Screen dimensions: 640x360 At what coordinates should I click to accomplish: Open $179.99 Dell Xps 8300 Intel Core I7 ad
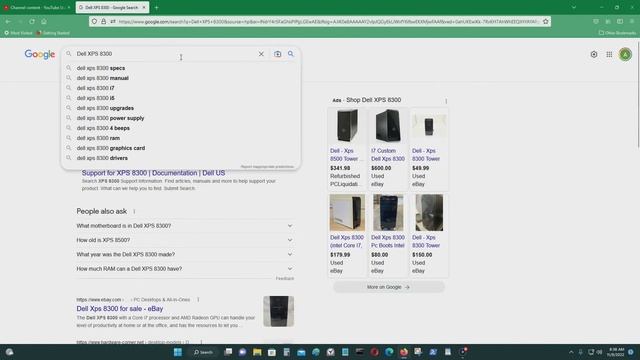(x=347, y=236)
